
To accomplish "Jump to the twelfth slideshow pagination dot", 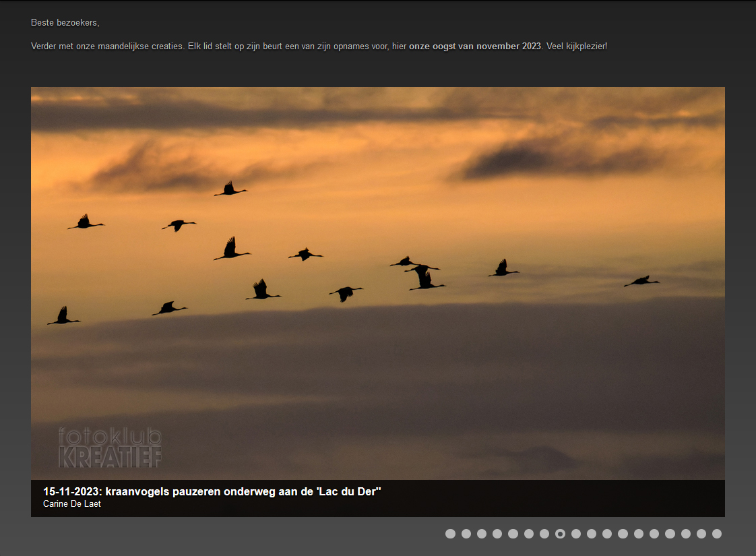I will pos(623,534).
